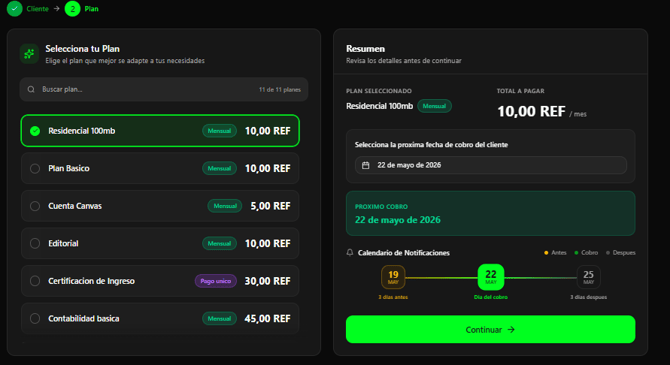Click the 45,00 REF price
670x365 pixels.
(x=267, y=318)
